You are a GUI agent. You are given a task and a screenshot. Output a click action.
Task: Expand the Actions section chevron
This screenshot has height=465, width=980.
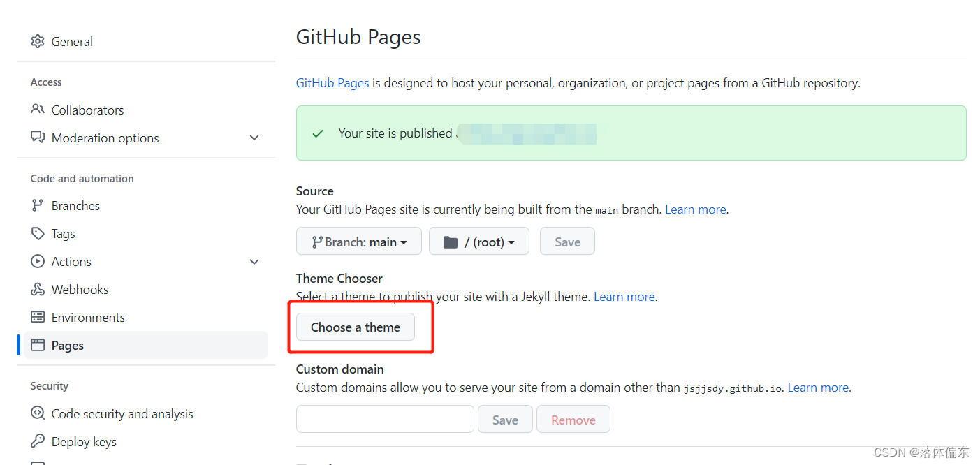click(254, 261)
